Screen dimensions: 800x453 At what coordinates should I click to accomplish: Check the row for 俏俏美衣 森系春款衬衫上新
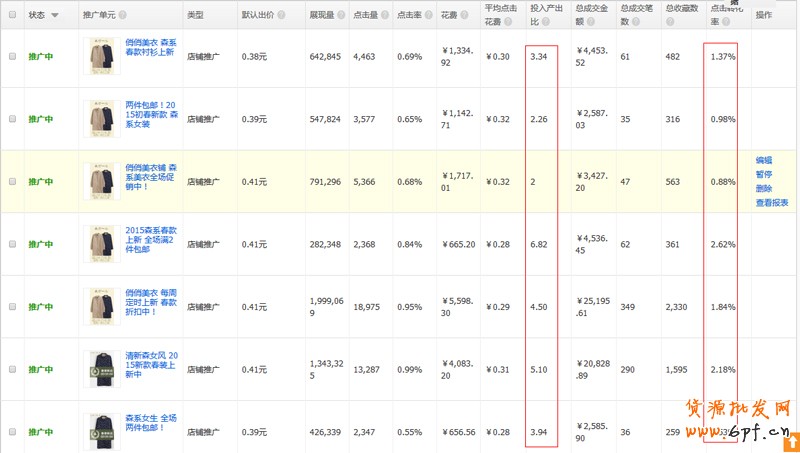(x=13, y=57)
